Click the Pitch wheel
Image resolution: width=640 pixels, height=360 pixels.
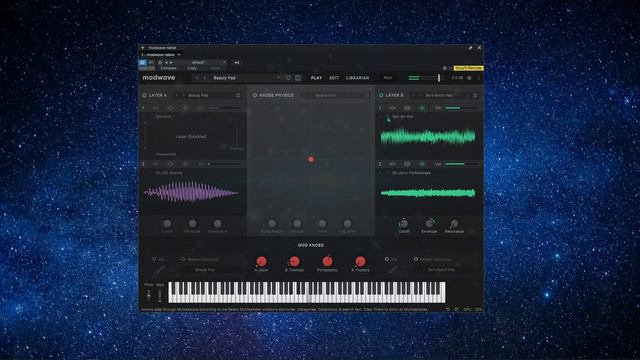149,295
